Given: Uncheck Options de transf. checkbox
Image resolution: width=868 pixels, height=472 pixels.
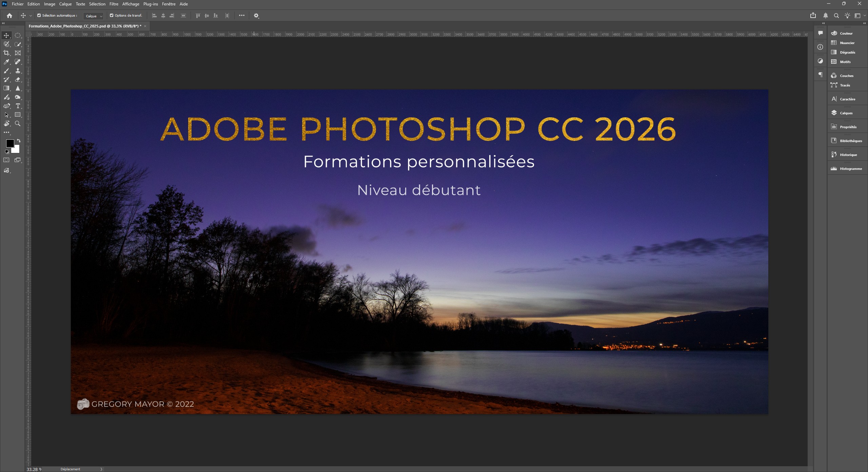Looking at the screenshot, I should click(112, 15).
